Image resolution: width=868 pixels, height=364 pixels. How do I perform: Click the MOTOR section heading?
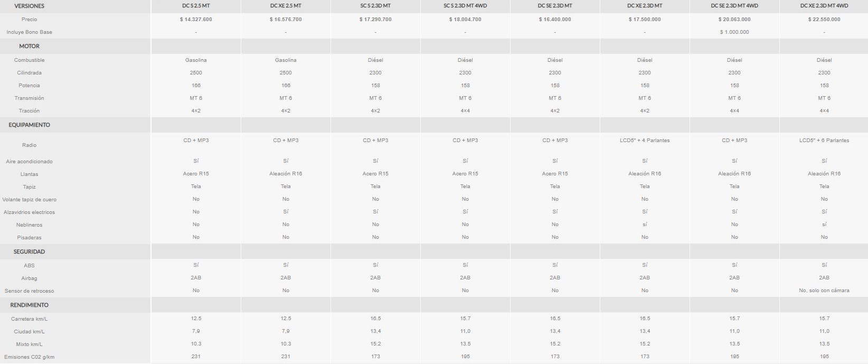tap(30, 46)
